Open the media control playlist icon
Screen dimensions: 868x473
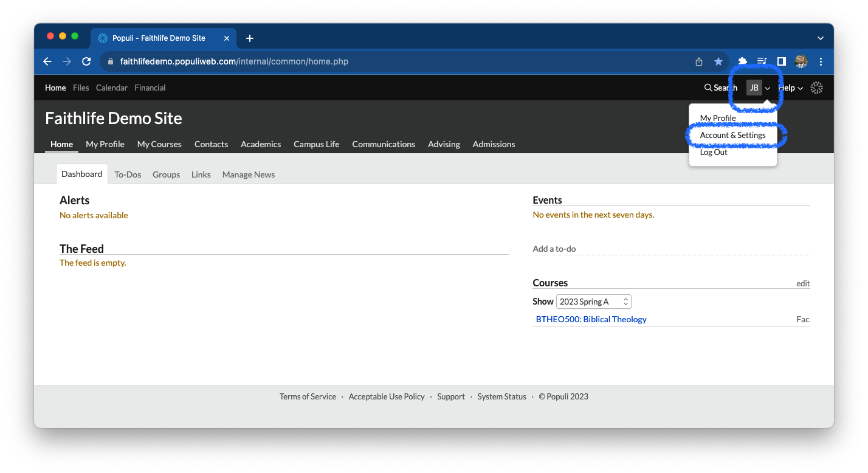762,61
